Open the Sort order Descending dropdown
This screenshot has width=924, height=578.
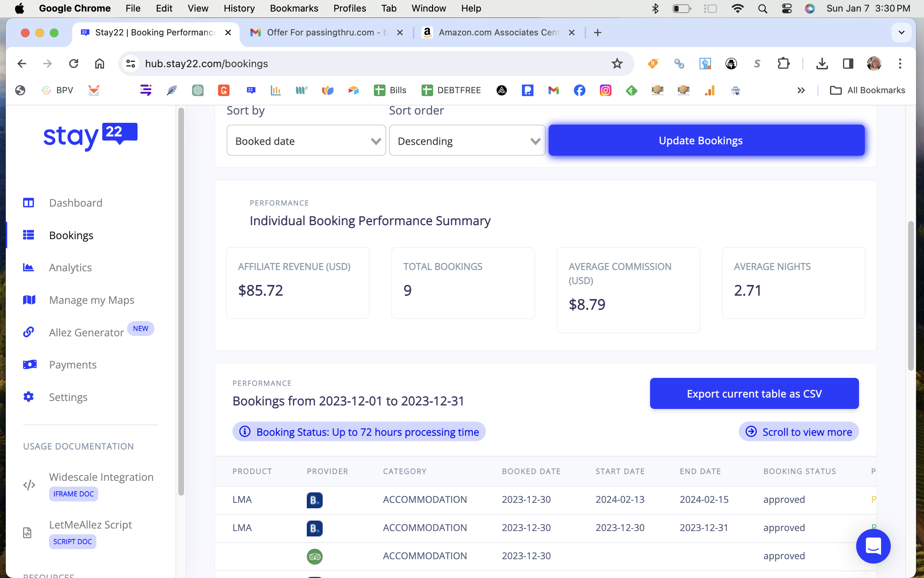pos(467,140)
